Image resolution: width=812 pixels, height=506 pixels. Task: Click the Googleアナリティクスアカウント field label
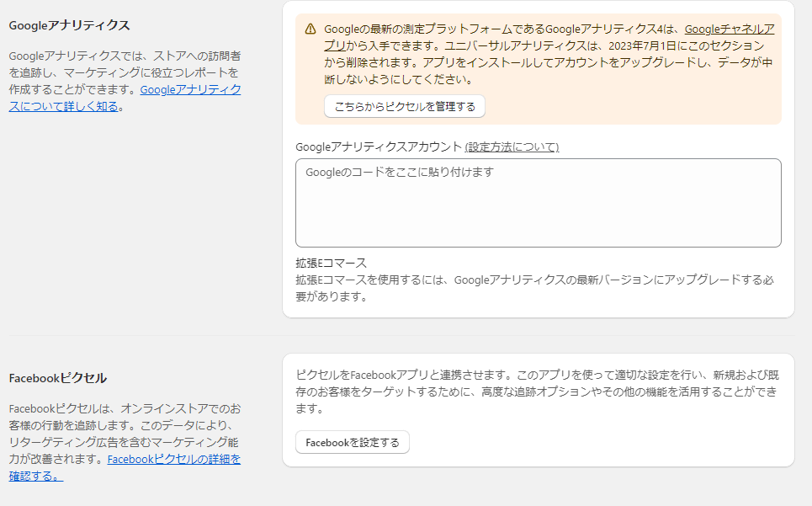click(378, 147)
